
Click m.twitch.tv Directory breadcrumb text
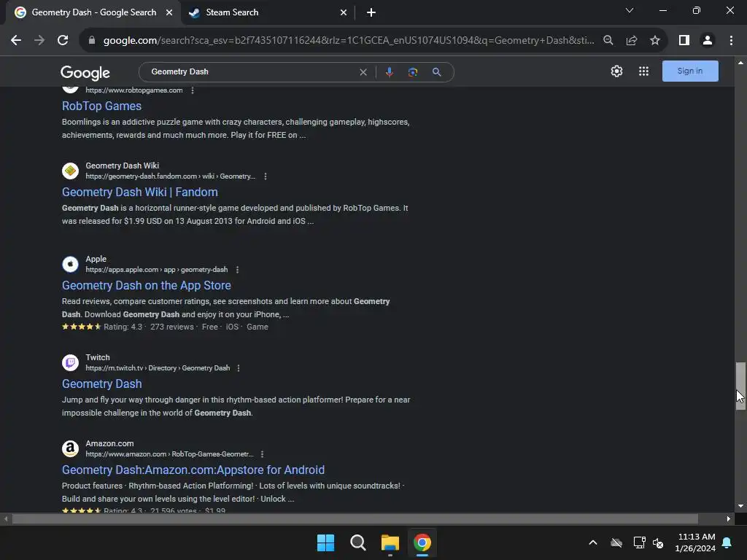[158, 368]
